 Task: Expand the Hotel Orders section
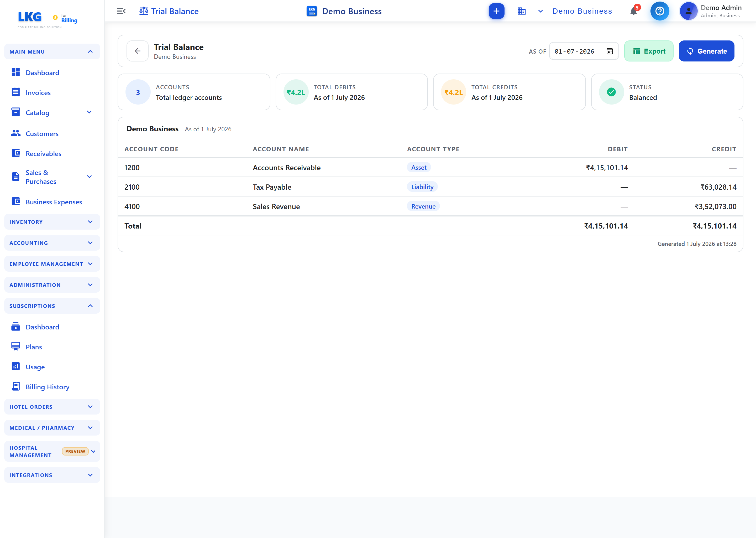(x=52, y=407)
